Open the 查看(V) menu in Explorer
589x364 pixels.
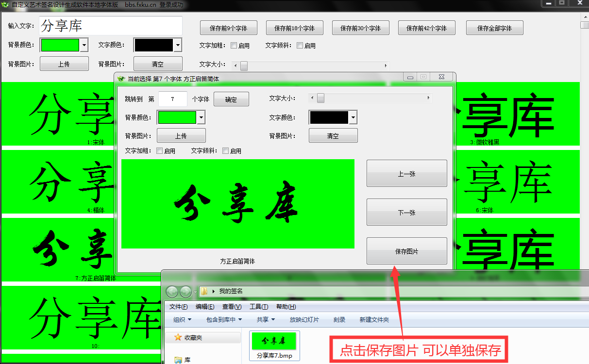point(232,307)
